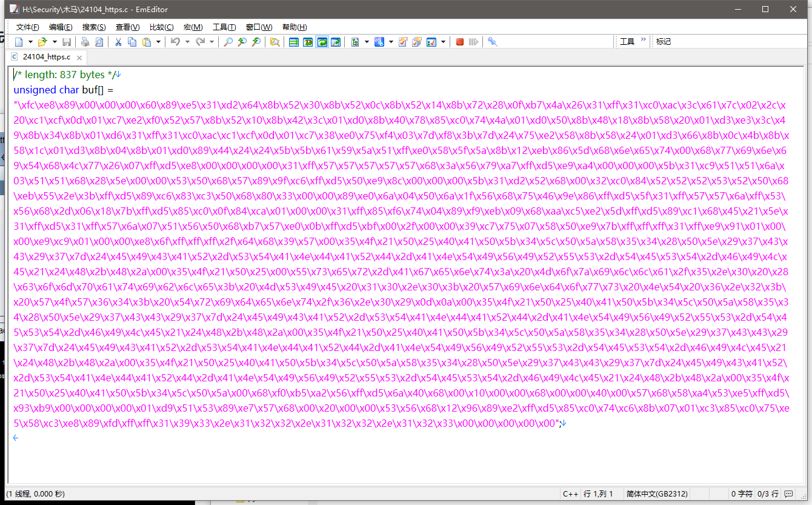Click the 0/3 行 line count
This screenshot has width=812, height=505.
pyautogui.click(x=767, y=494)
